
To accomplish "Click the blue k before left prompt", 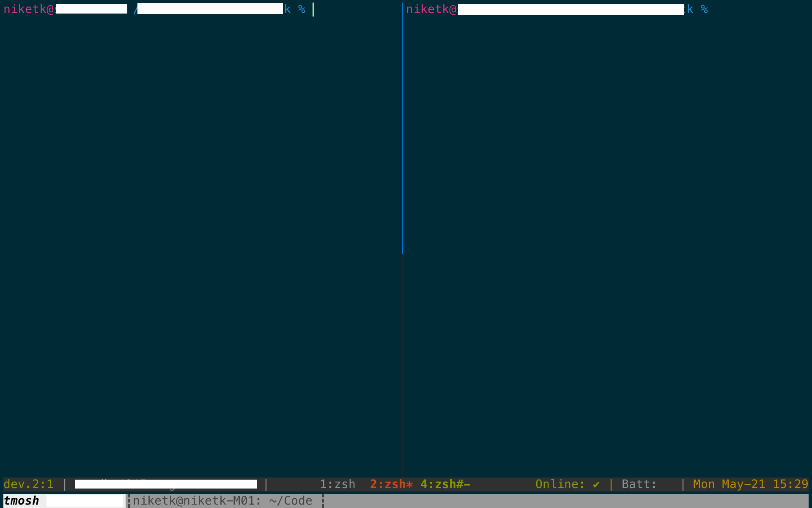I will pyautogui.click(x=288, y=9).
